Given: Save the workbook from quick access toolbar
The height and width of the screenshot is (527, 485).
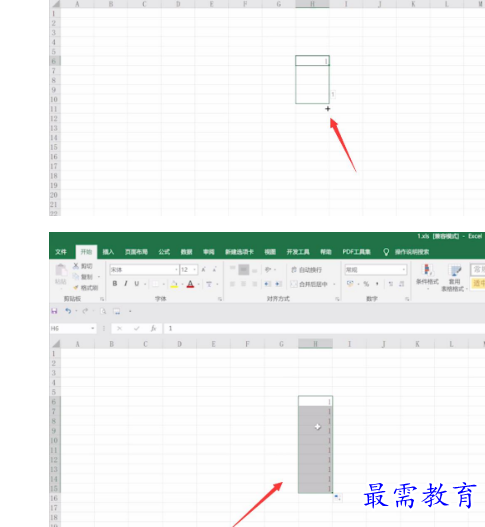Looking at the screenshot, I should click(54, 311).
